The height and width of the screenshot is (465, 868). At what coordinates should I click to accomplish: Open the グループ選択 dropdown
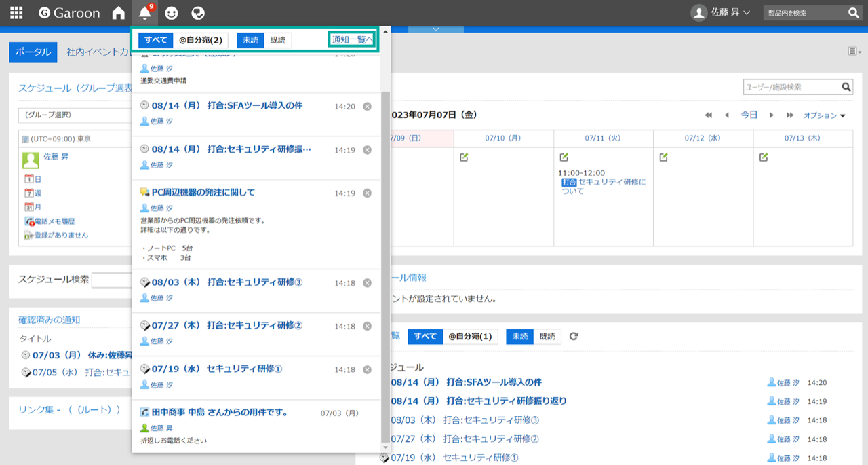pos(75,115)
